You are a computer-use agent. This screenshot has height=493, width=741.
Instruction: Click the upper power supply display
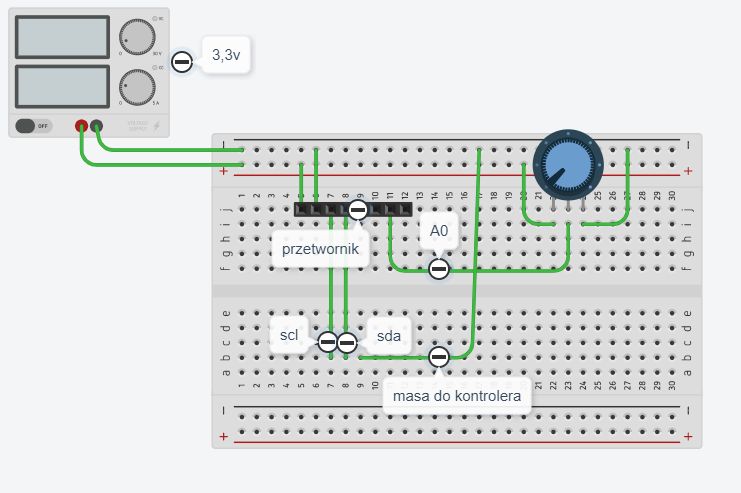tap(62, 37)
